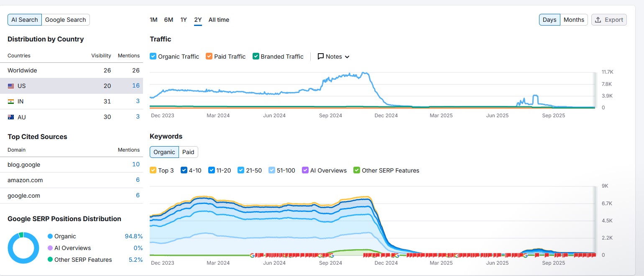This screenshot has width=644, height=276.
Task: Click the first Google update marker on Keywords timeline
Action: [x=252, y=255]
